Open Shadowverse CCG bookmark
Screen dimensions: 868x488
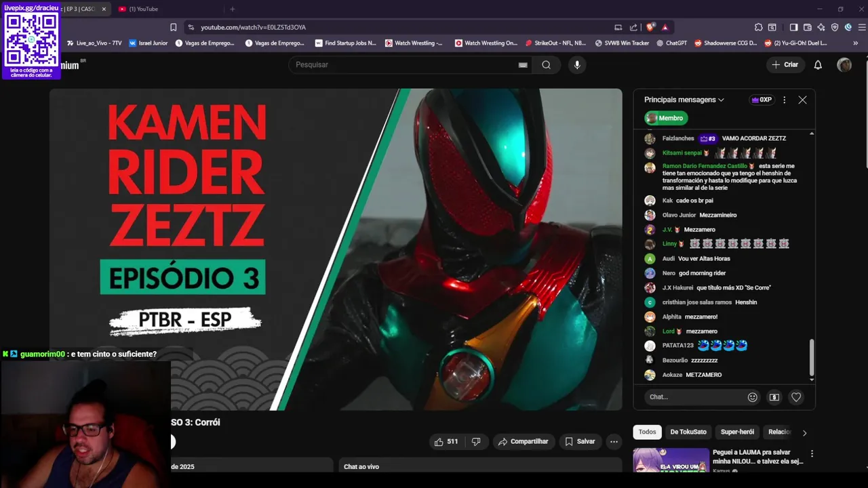point(726,43)
